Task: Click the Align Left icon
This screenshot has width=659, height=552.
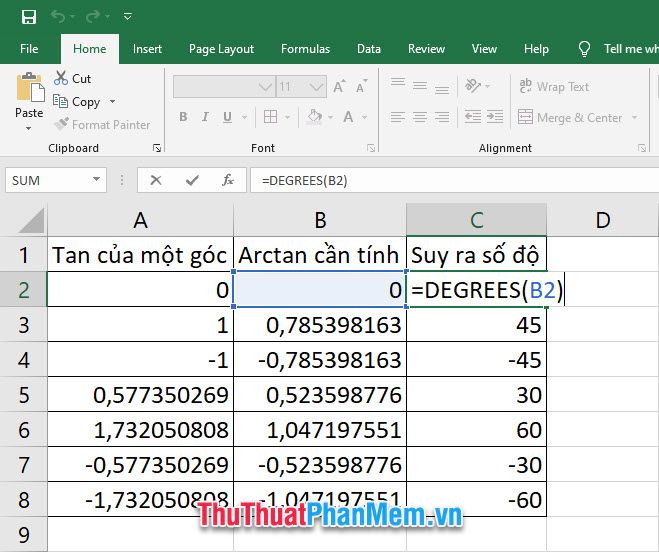Action: pyautogui.click(x=398, y=117)
